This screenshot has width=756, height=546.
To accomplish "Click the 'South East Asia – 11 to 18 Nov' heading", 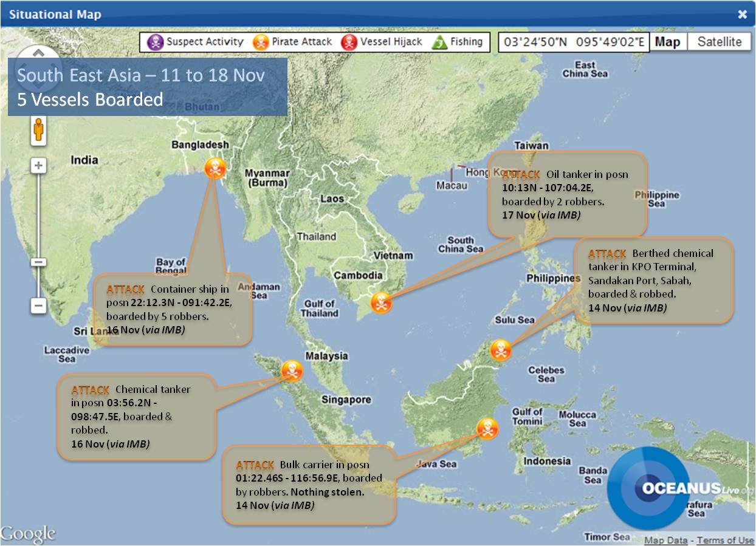I will click(141, 75).
